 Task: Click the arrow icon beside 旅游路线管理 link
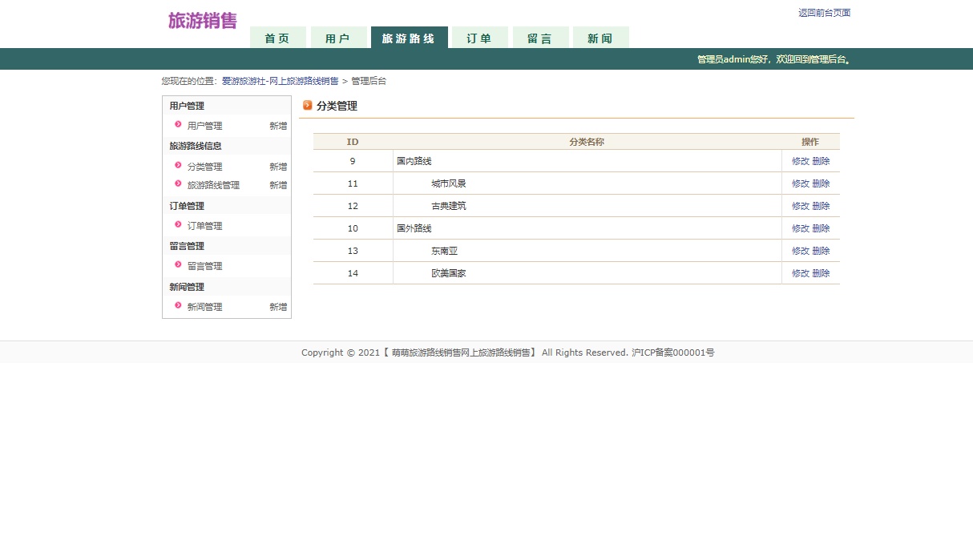(x=177, y=184)
